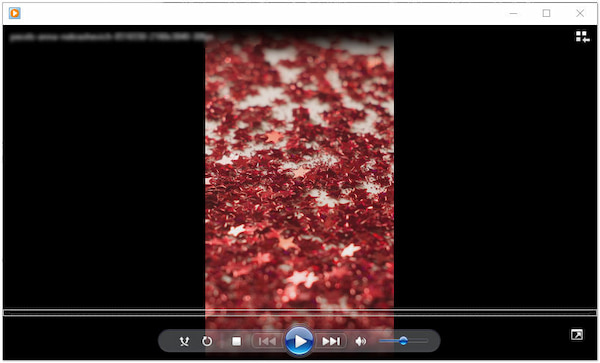600x363 pixels.
Task: Maximize the media player window
Action: click(x=546, y=13)
